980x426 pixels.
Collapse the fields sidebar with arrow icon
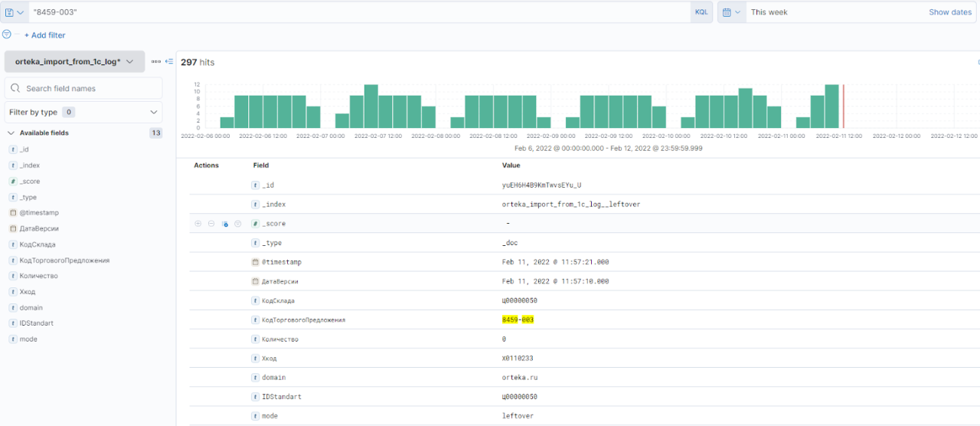tap(169, 61)
